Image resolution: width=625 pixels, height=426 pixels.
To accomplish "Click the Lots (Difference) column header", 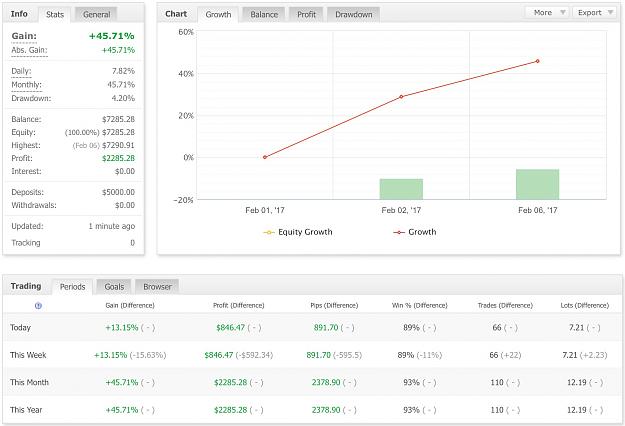I will coord(584,306).
